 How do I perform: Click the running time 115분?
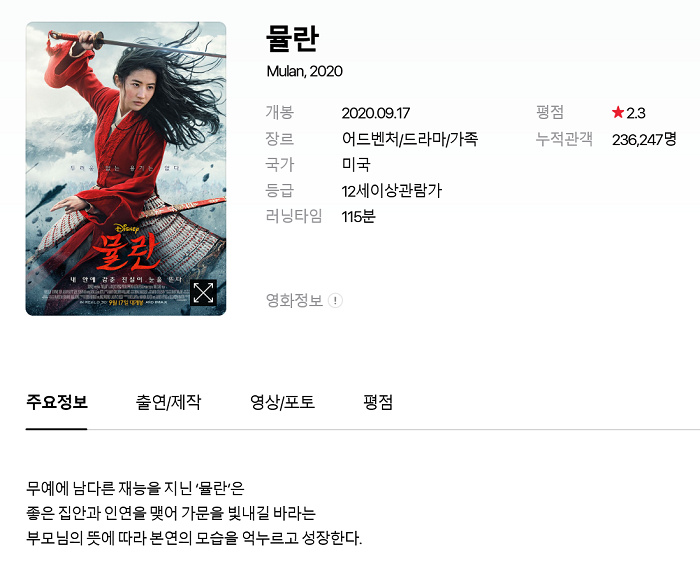click(x=358, y=217)
